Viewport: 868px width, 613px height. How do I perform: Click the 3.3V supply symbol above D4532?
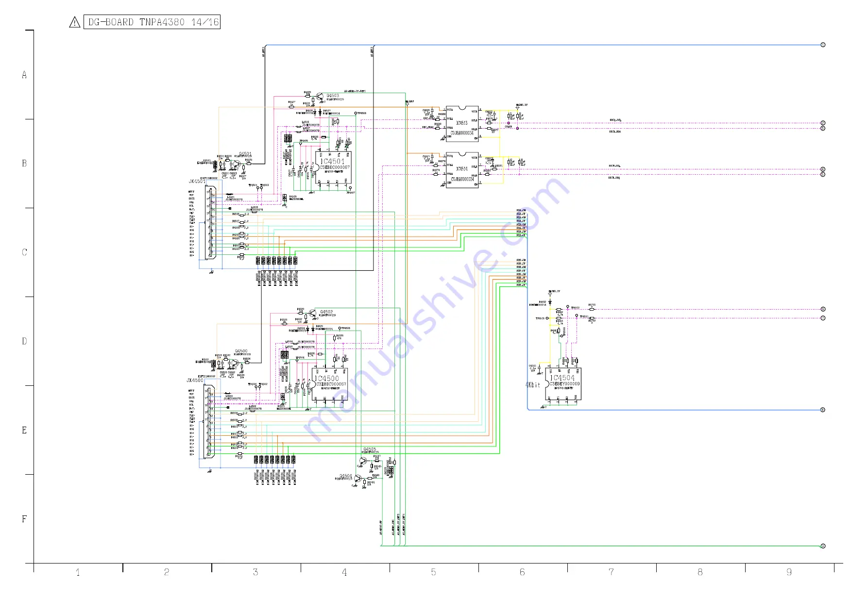[x=550, y=294]
